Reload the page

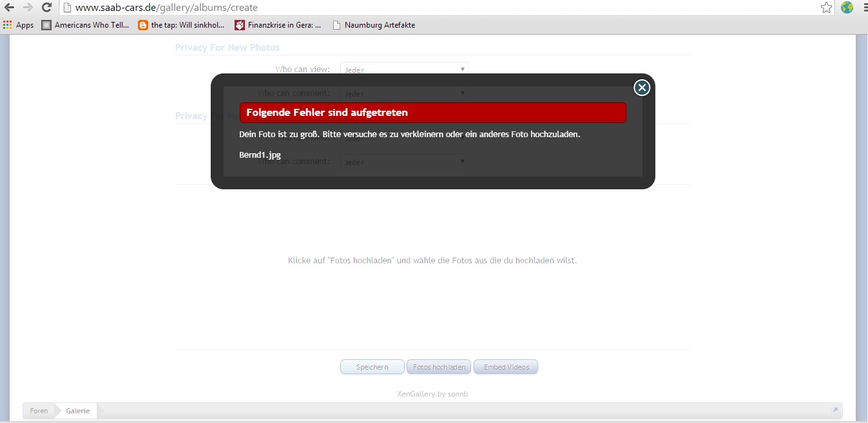click(46, 8)
